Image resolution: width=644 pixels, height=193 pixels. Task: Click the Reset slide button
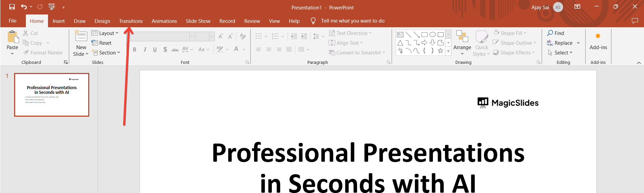[x=101, y=43]
